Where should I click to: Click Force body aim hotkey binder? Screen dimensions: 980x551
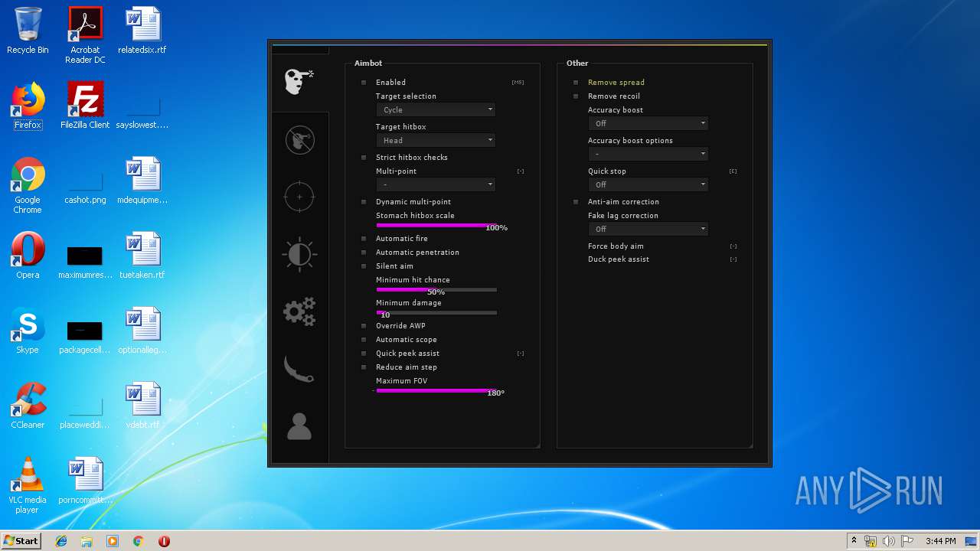733,246
